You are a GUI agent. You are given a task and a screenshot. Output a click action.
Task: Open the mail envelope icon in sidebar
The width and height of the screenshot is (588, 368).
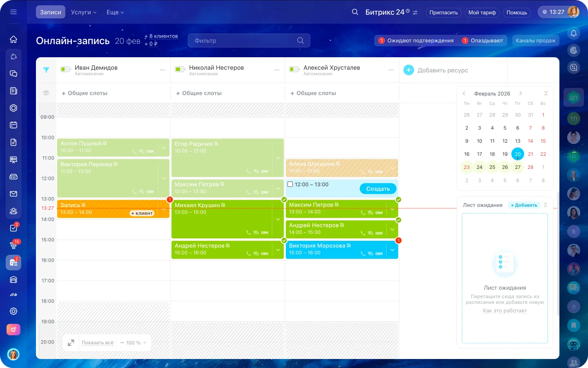[13, 194]
